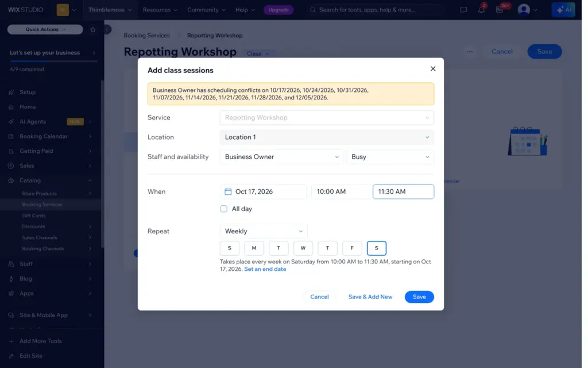
Task: Collapse the Catalog section chevron
Action: coord(90,181)
